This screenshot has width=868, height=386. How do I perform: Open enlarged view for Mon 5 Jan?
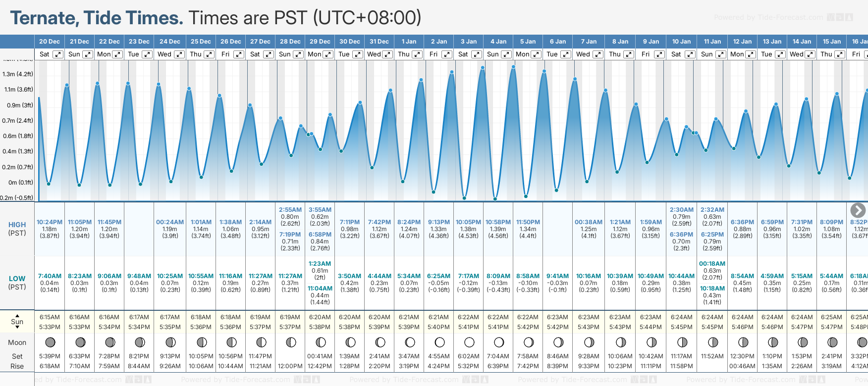click(537, 54)
